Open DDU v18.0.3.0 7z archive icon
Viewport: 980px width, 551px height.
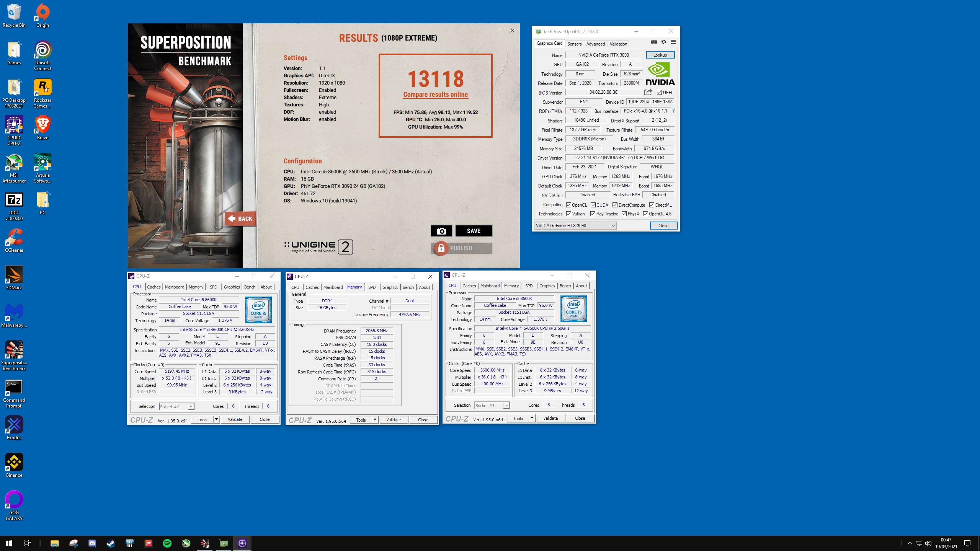(x=14, y=207)
